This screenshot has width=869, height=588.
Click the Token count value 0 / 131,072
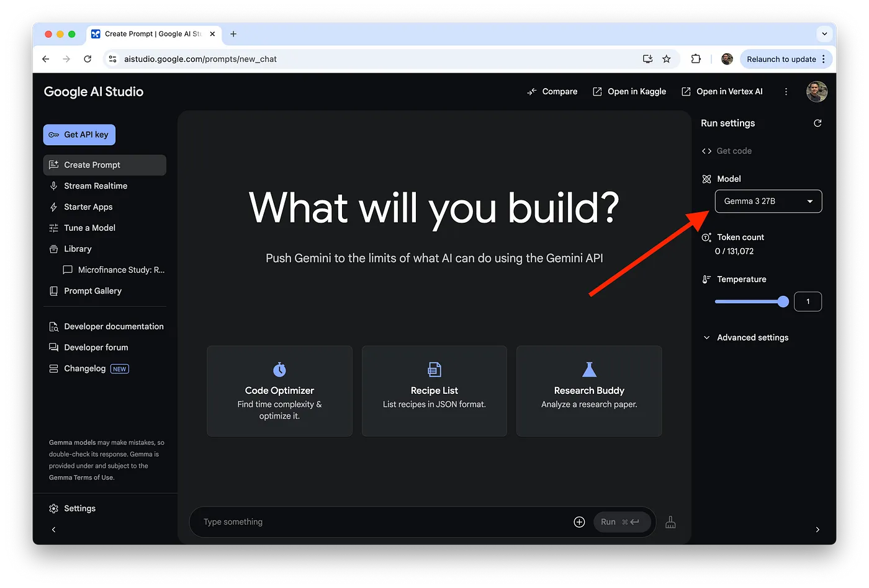tap(734, 252)
